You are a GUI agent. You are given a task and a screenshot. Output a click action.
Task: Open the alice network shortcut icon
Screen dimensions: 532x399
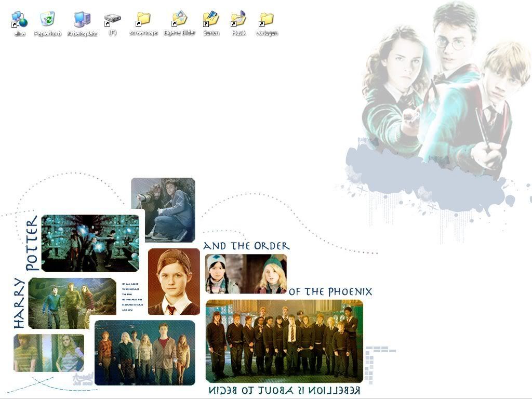point(19,19)
